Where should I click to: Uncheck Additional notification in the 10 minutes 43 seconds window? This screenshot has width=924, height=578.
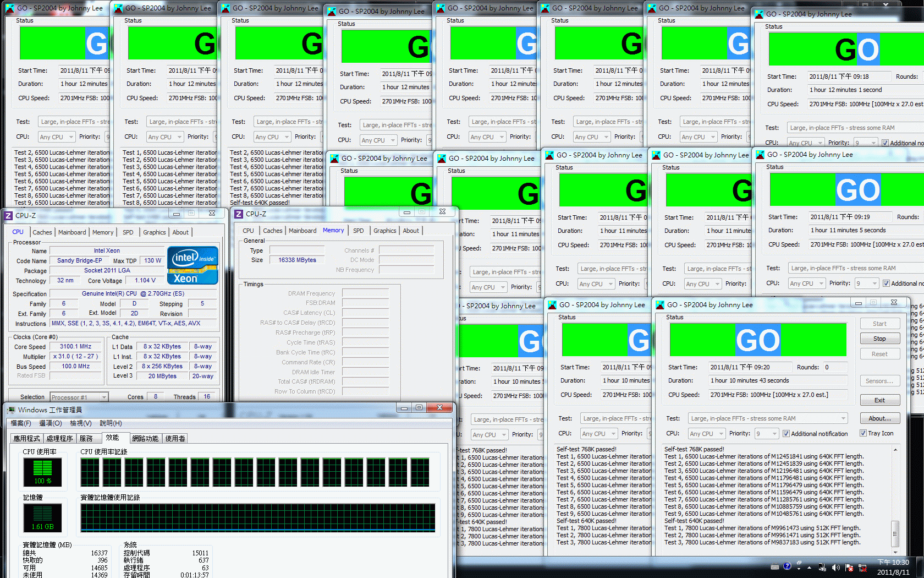(x=786, y=434)
